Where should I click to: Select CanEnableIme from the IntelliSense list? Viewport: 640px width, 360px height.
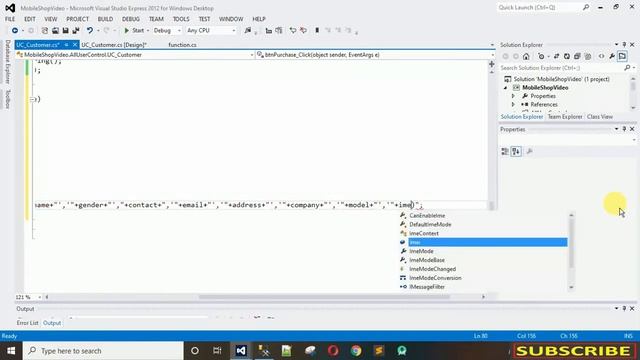click(427, 216)
